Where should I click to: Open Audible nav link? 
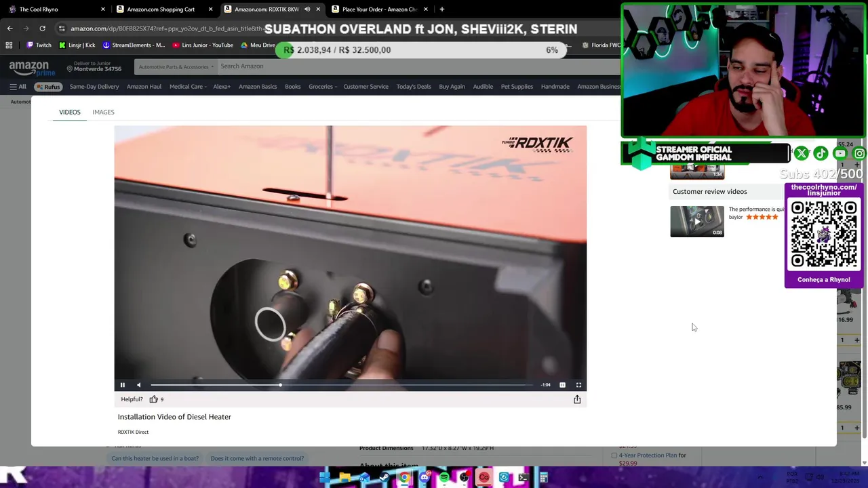click(x=483, y=87)
